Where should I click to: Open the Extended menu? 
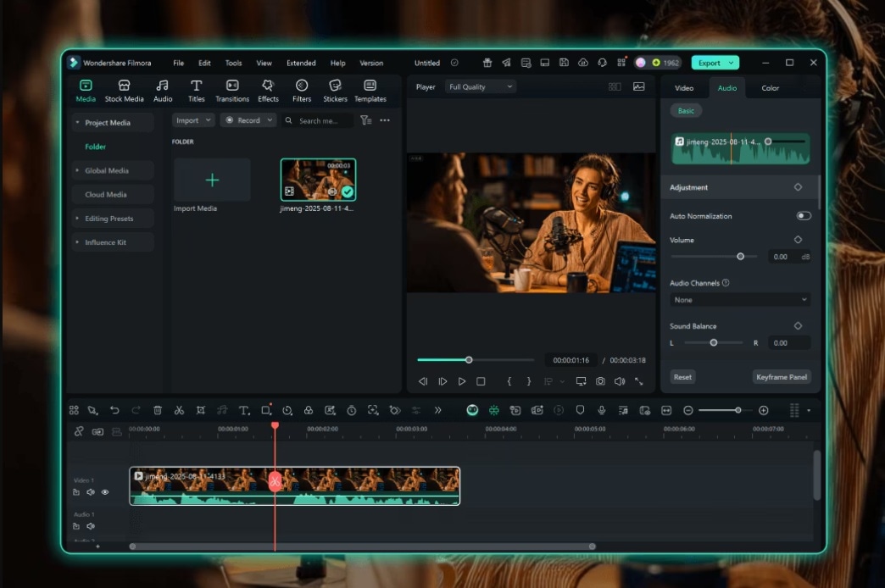[301, 64]
